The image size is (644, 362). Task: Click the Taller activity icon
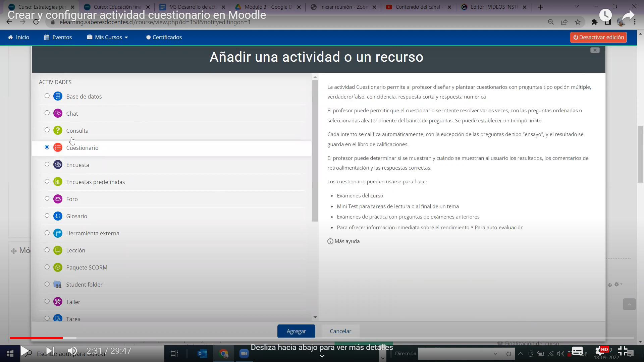pyautogui.click(x=57, y=301)
